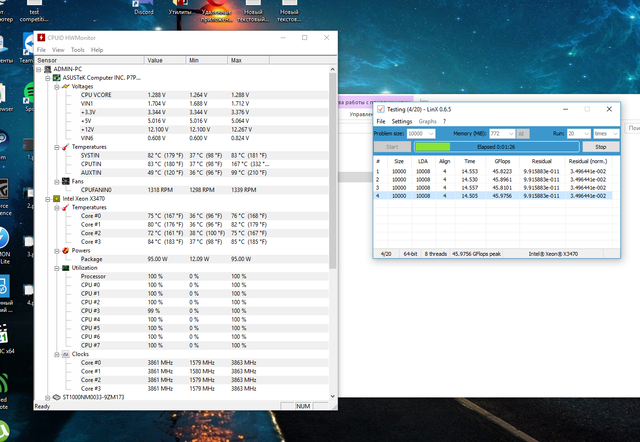Click the Voltages lightning icon
The height and width of the screenshot is (442, 640).
[x=66, y=87]
